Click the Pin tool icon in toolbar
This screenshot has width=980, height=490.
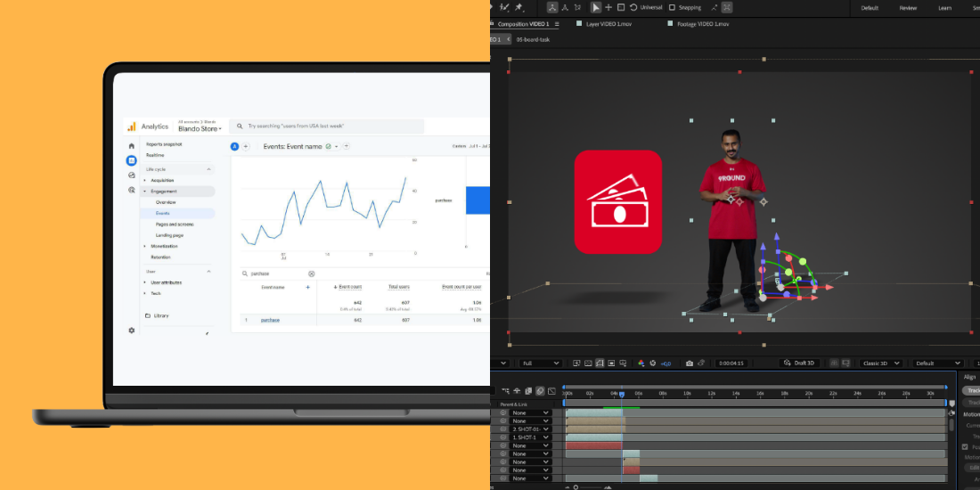(519, 7)
